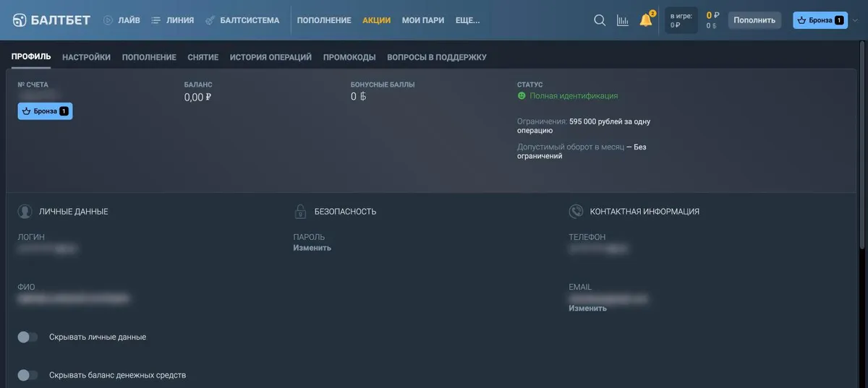Toggle Скрывать личные данные switch
The width and height of the screenshot is (868, 388).
click(27, 337)
